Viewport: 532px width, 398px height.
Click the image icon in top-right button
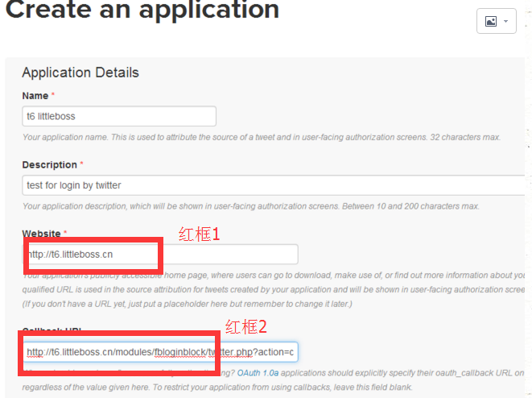click(x=490, y=22)
